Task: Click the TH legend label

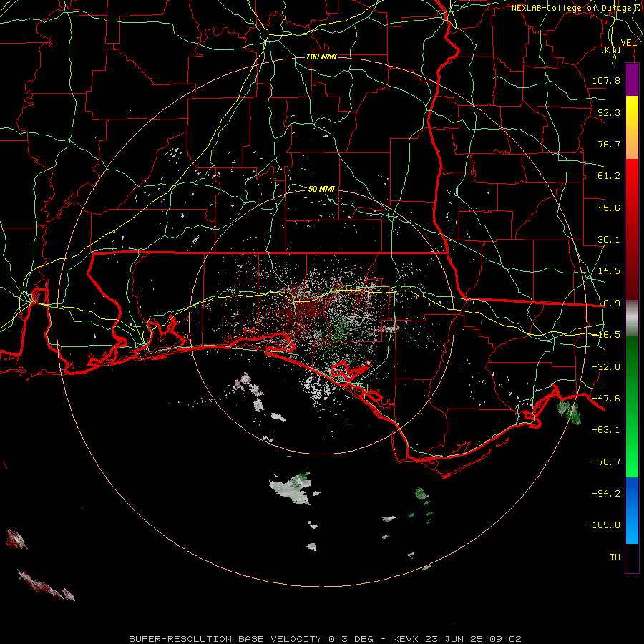Action: (x=615, y=557)
